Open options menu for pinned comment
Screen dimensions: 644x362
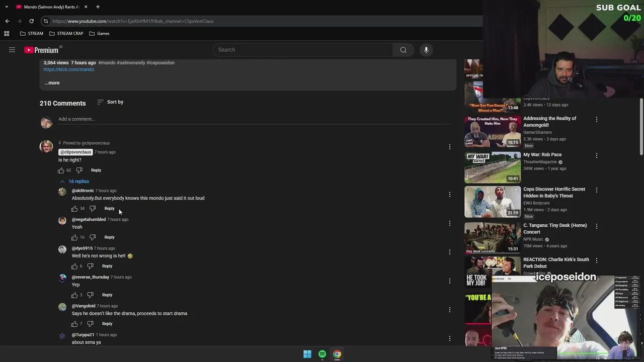[x=450, y=147]
